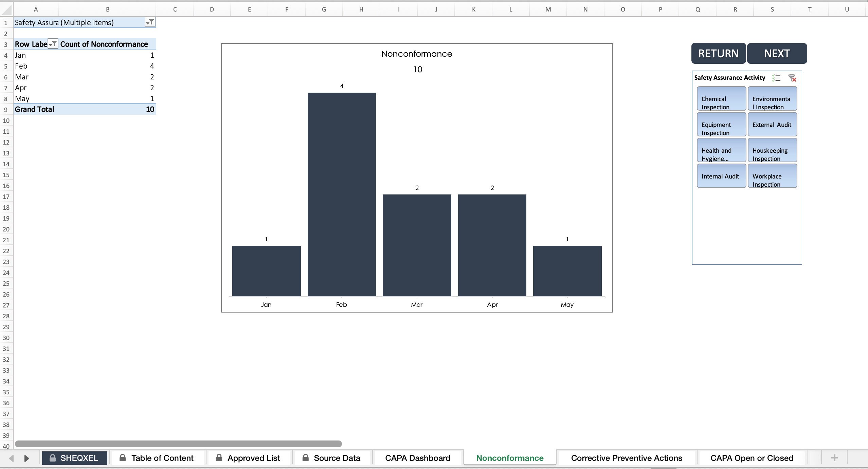
Task: Toggle the Housekeeping Inspection slicer button
Action: pyautogui.click(x=772, y=150)
